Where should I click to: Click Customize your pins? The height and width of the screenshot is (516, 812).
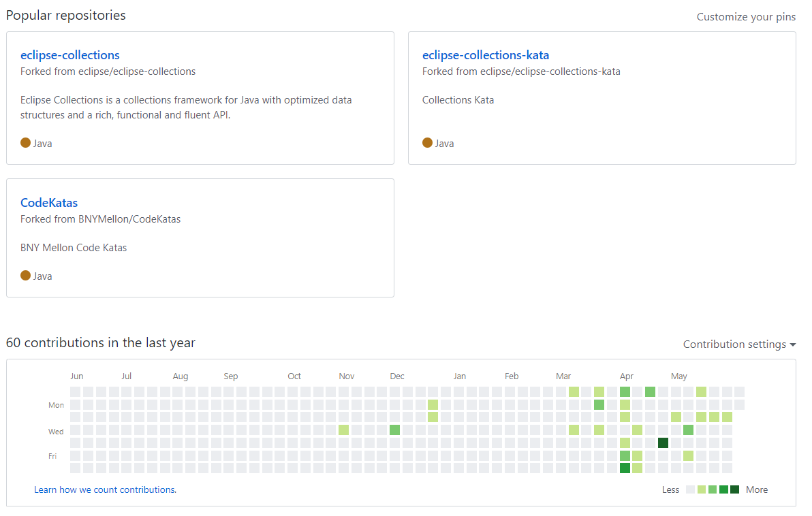[x=746, y=16]
